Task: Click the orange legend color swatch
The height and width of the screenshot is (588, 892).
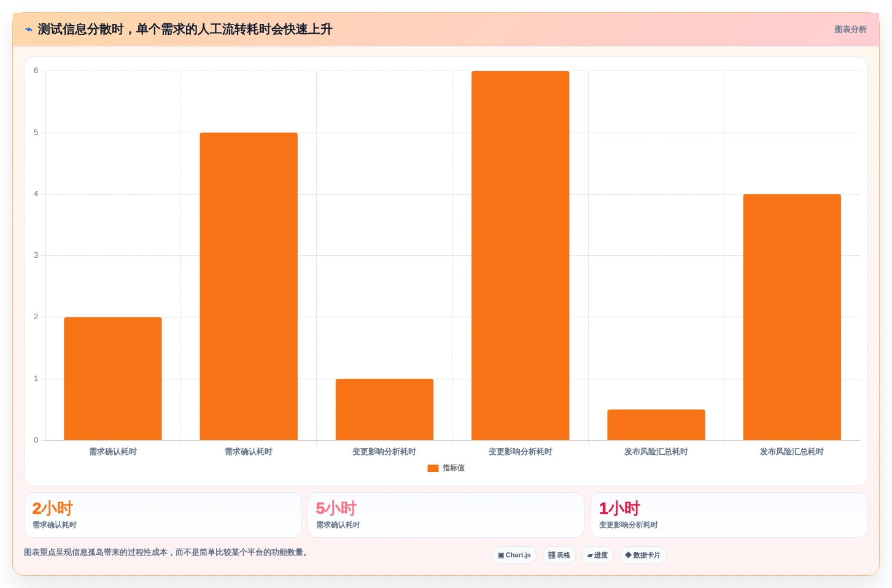Action: click(x=433, y=468)
